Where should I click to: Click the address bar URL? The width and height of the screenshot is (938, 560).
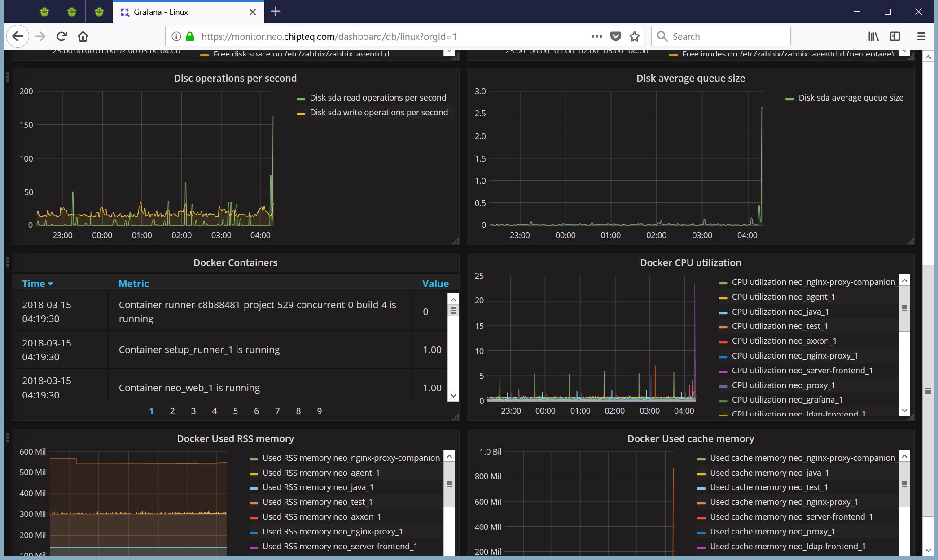coord(329,37)
